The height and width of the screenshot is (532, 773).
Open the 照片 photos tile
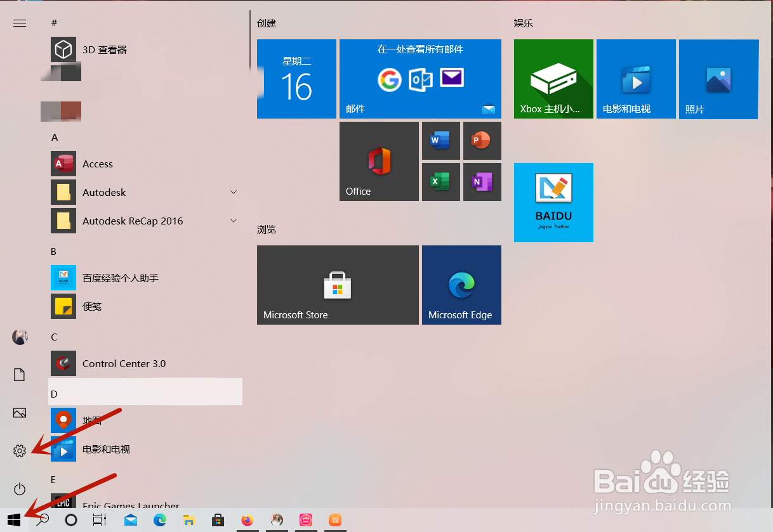[x=718, y=79]
